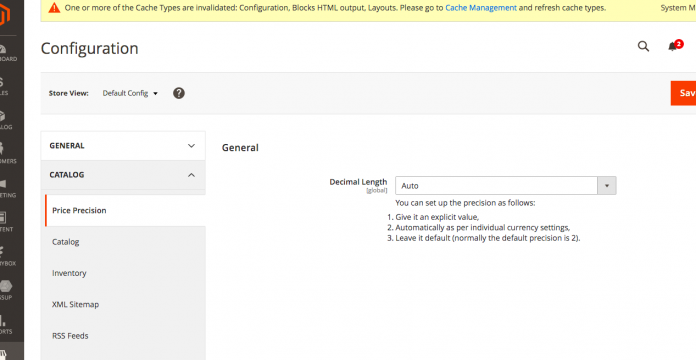Select the Price Precision tab
696x360 pixels.
coord(125,210)
